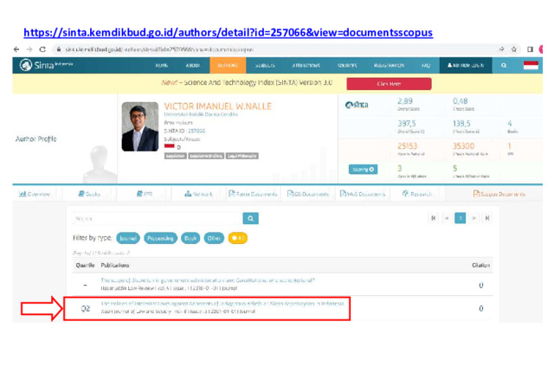Expand the Scoring dropdown button
This screenshot has width=554, height=392.
364,169
